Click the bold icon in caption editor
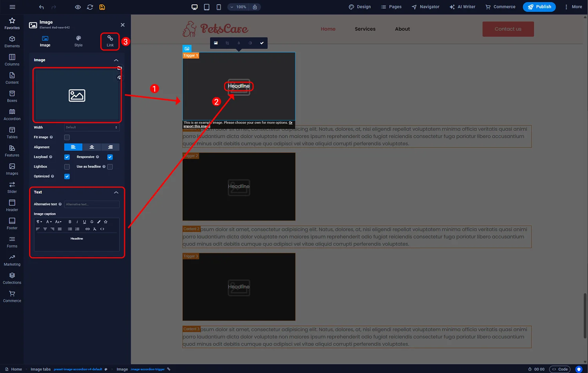Screen dimensions: 588x373 tap(70, 222)
